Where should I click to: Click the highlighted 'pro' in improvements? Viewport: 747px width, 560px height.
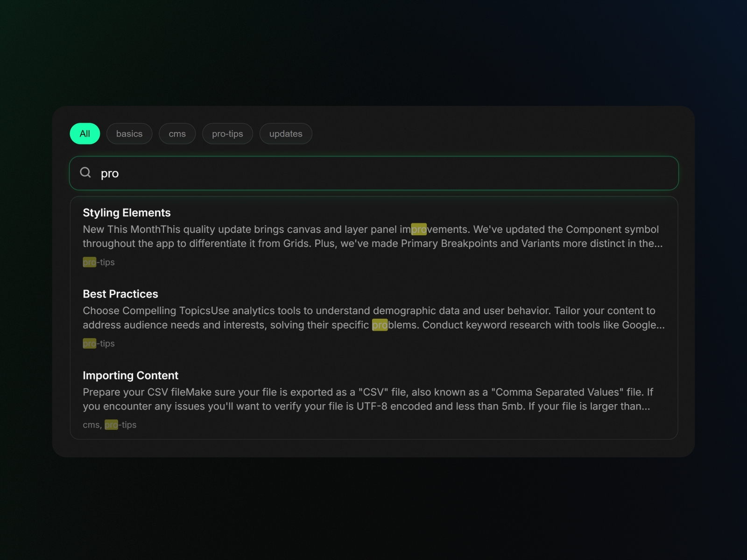coord(419,229)
